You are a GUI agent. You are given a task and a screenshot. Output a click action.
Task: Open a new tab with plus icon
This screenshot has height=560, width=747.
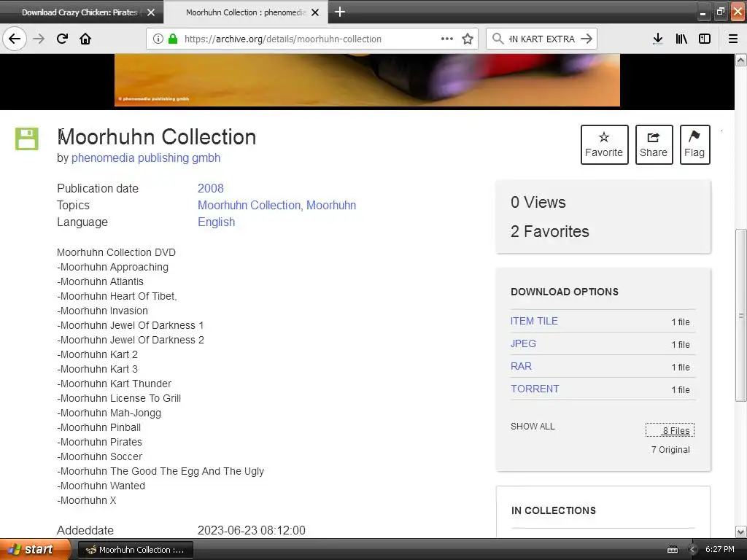340,12
